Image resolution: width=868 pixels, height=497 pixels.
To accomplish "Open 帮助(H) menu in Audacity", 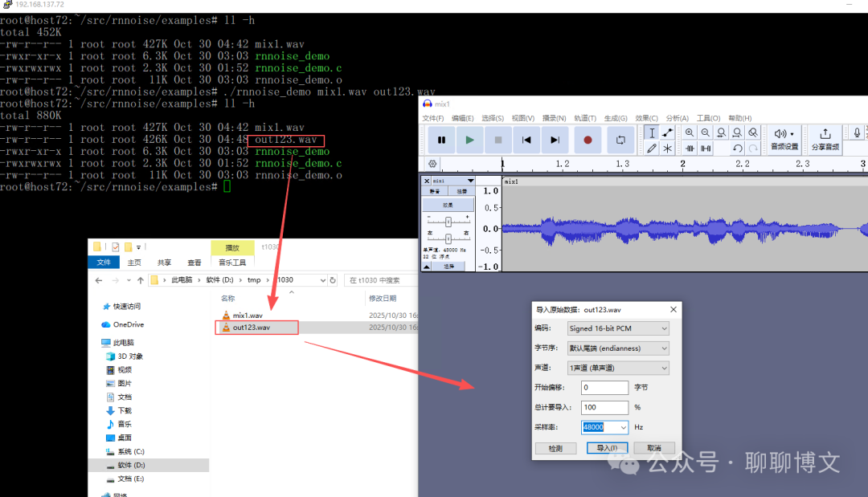I will pos(739,118).
